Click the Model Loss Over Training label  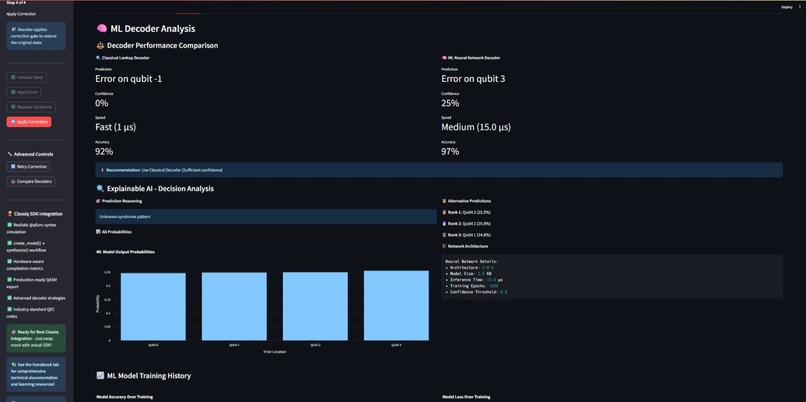click(x=466, y=397)
